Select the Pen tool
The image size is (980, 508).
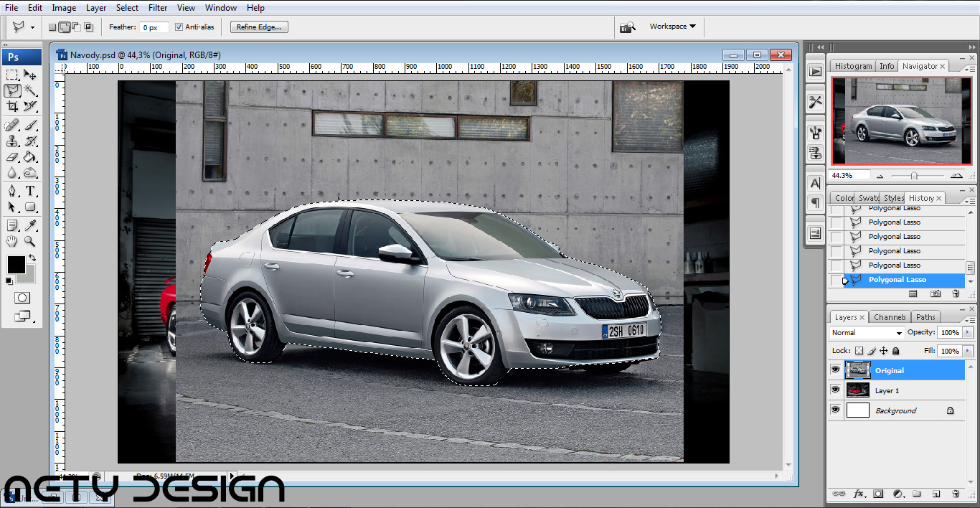pyautogui.click(x=12, y=192)
